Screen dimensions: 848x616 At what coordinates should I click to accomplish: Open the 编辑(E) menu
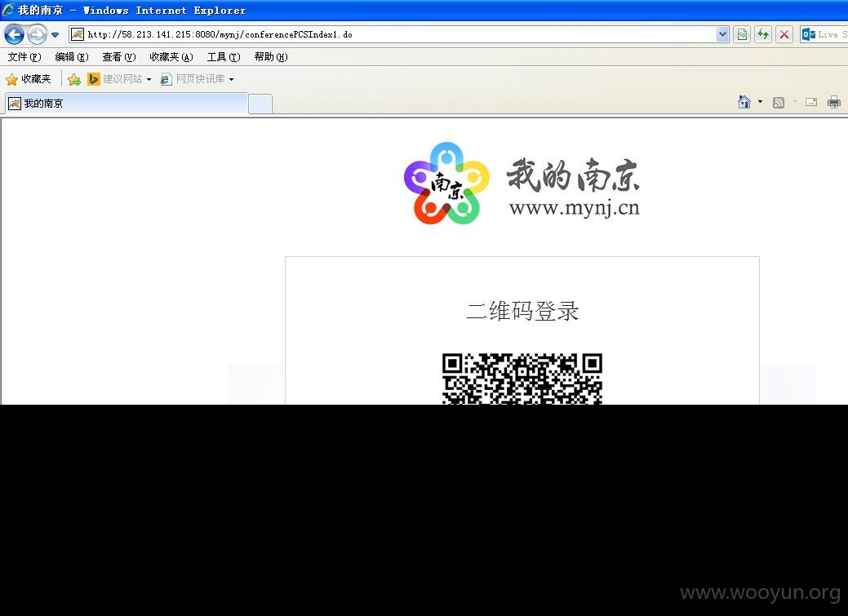[71, 57]
